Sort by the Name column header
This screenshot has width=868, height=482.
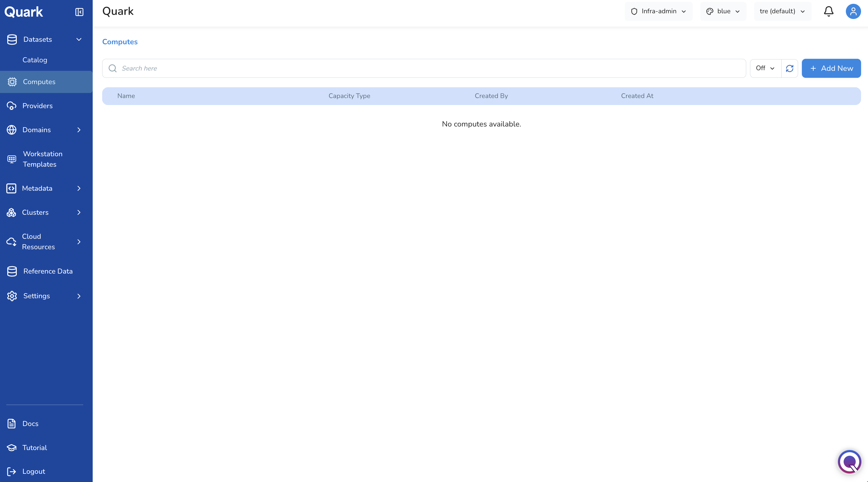pyautogui.click(x=126, y=96)
